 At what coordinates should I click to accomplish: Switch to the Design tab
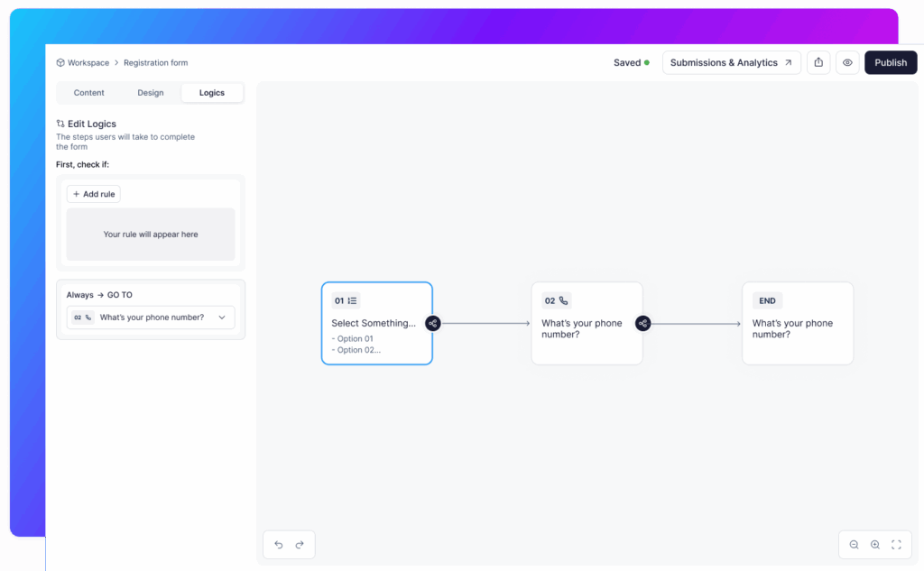[x=150, y=92]
